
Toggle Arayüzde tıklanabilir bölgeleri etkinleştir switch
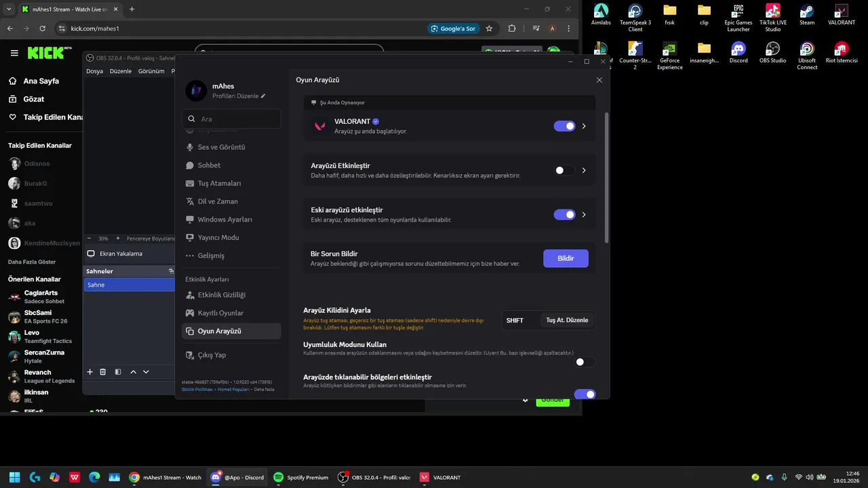585,394
